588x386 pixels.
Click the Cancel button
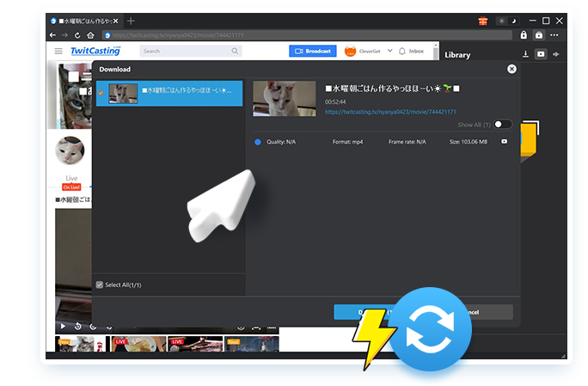489,312
